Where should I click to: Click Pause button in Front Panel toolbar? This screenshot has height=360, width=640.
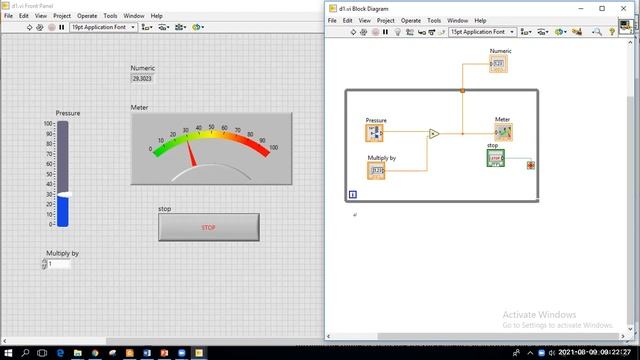point(62,27)
